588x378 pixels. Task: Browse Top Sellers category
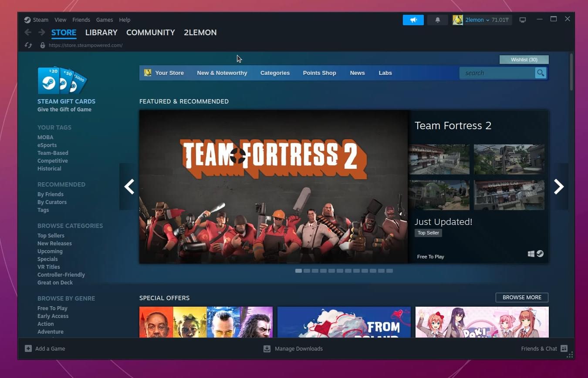[x=51, y=235]
